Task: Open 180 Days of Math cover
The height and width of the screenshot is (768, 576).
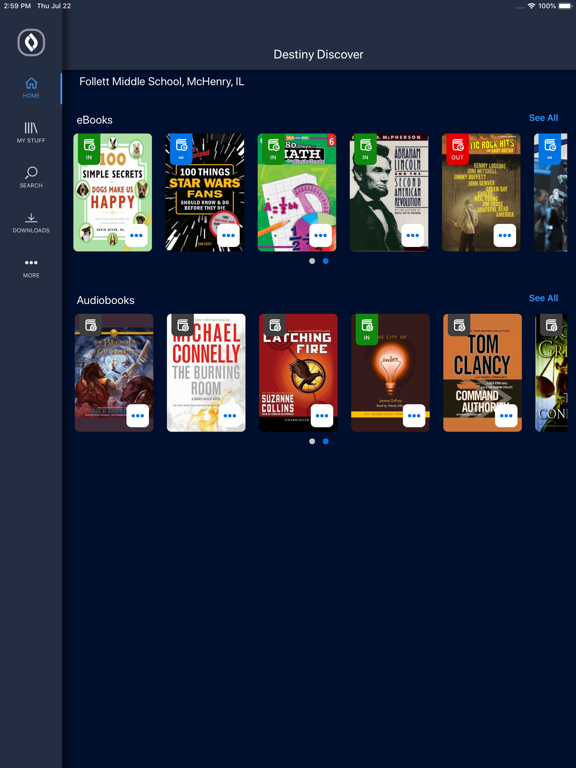Action: [297, 192]
